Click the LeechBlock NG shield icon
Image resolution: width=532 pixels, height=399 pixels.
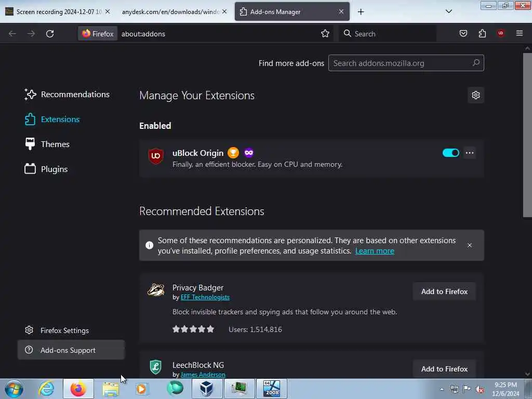click(x=156, y=367)
